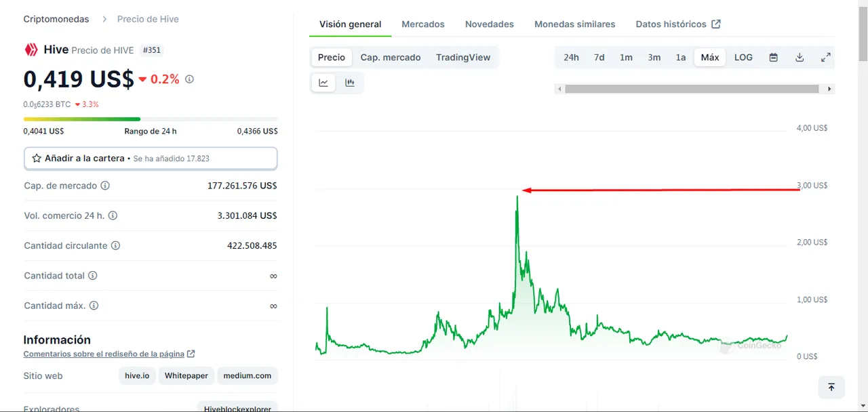Viewport: 868px width, 412px height.
Task: Click the #351 rank badge
Action: click(151, 50)
